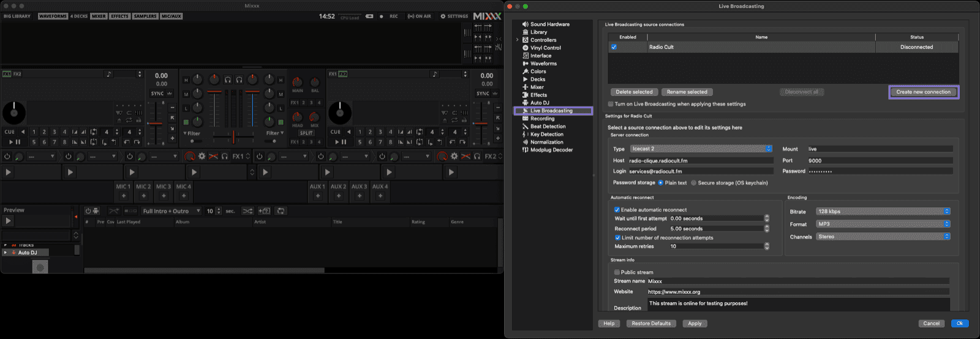Open Modplug Decoder preferences

click(551, 150)
